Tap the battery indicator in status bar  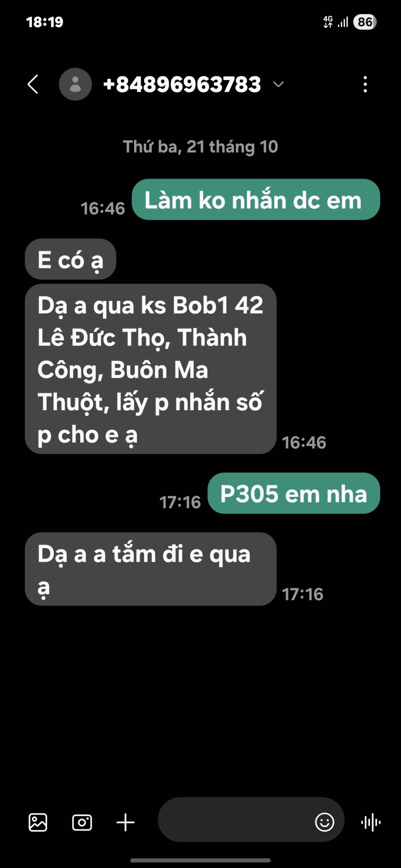pos(365,22)
